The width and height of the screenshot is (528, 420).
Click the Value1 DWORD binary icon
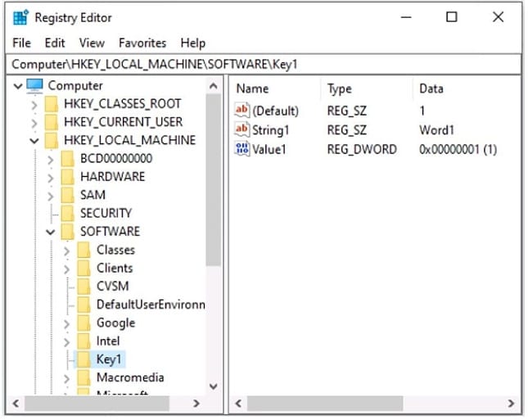[241, 148]
